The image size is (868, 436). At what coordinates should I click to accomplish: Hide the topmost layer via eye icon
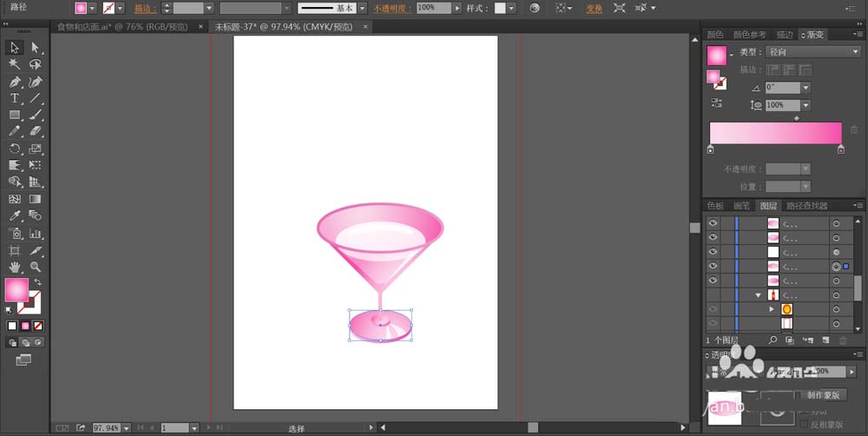click(x=713, y=223)
